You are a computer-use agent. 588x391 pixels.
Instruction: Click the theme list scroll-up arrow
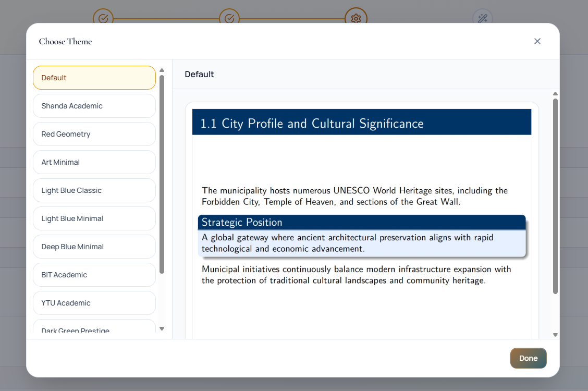pyautogui.click(x=162, y=70)
